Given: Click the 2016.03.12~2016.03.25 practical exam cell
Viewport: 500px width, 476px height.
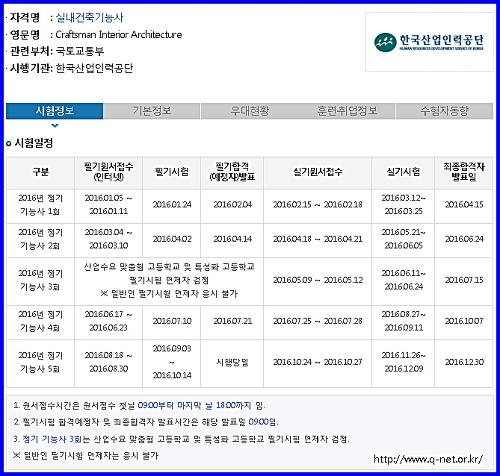Looking at the screenshot, I should point(403,205).
